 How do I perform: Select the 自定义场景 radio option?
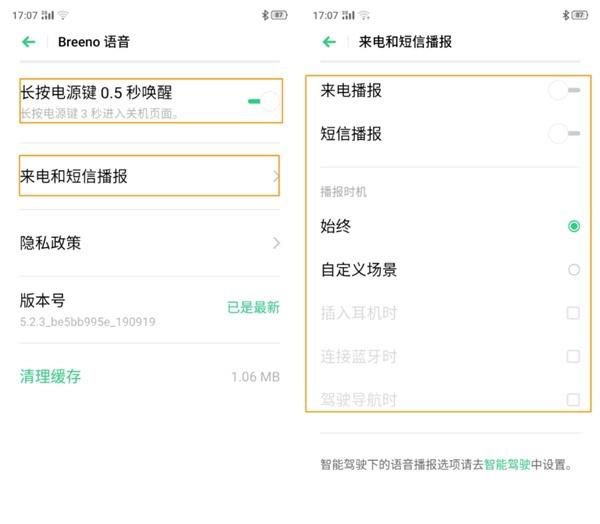tap(574, 269)
